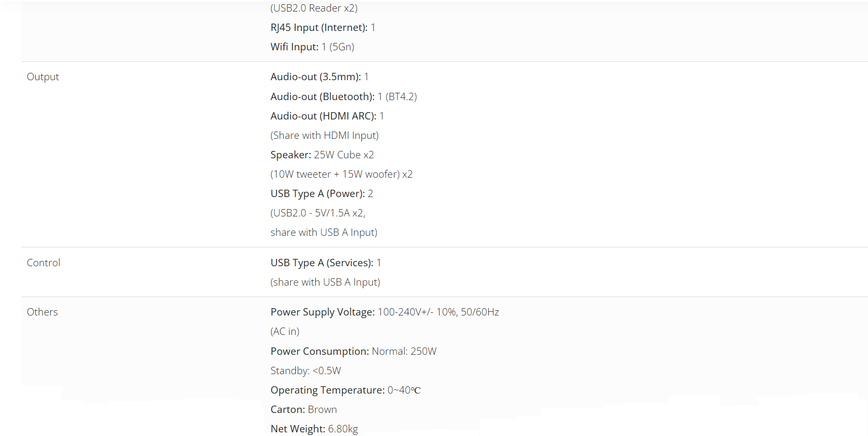Select the Control row label

pyautogui.click(x=44, y=263)
